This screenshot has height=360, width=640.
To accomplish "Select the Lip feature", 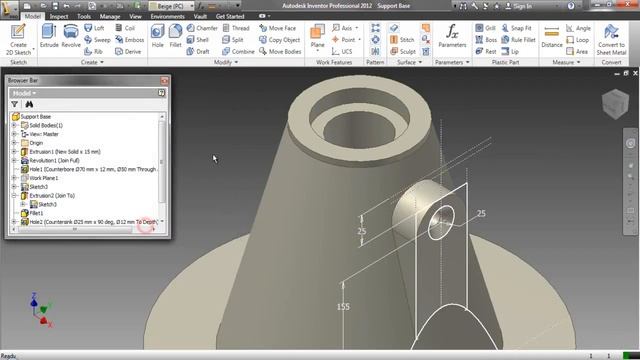I will coord(510,52).
